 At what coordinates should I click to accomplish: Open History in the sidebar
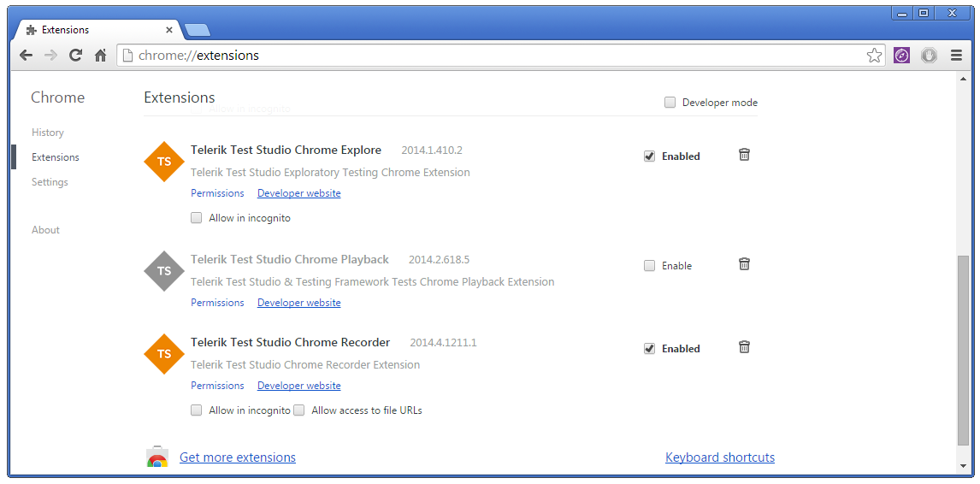[x=48, y=133]
